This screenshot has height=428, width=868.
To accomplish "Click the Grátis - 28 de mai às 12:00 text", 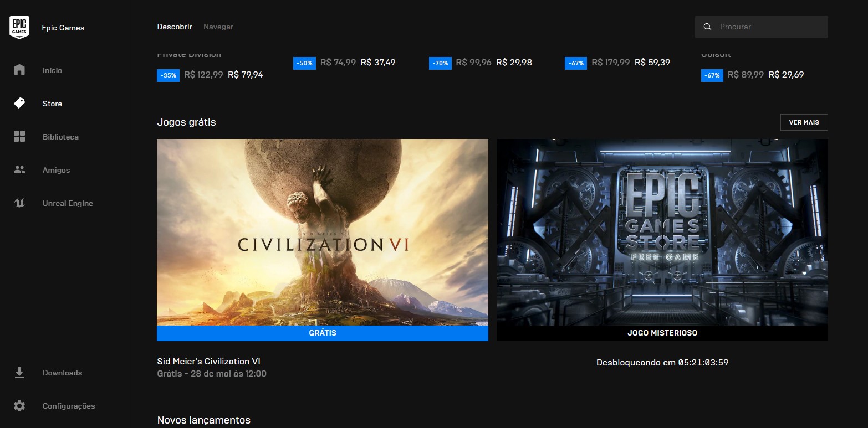I will 212,374.
